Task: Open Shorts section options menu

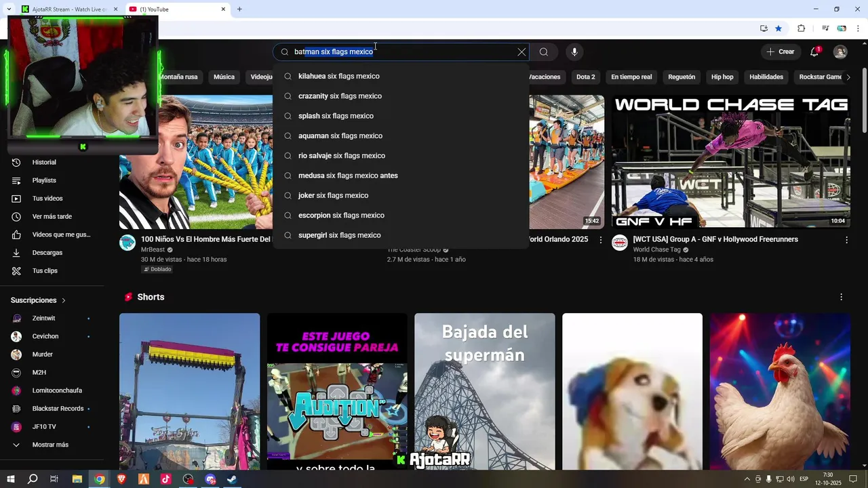Action: (841, 297)
